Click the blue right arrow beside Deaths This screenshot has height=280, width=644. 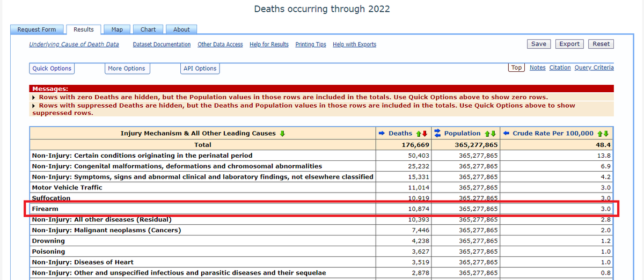382,133
